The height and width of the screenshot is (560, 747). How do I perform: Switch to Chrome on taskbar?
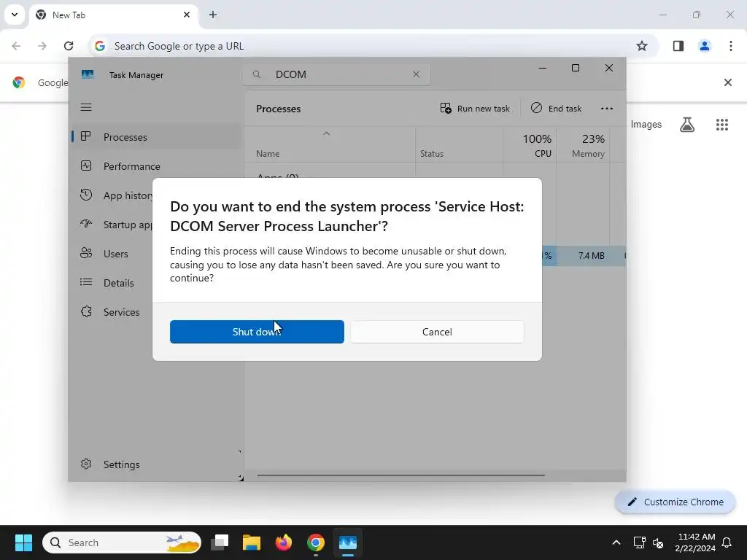coord(315,542)
